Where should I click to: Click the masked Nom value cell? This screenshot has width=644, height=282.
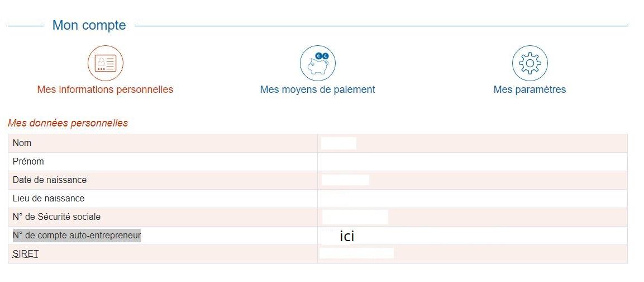pyautogui.click(x=338, y=143)
